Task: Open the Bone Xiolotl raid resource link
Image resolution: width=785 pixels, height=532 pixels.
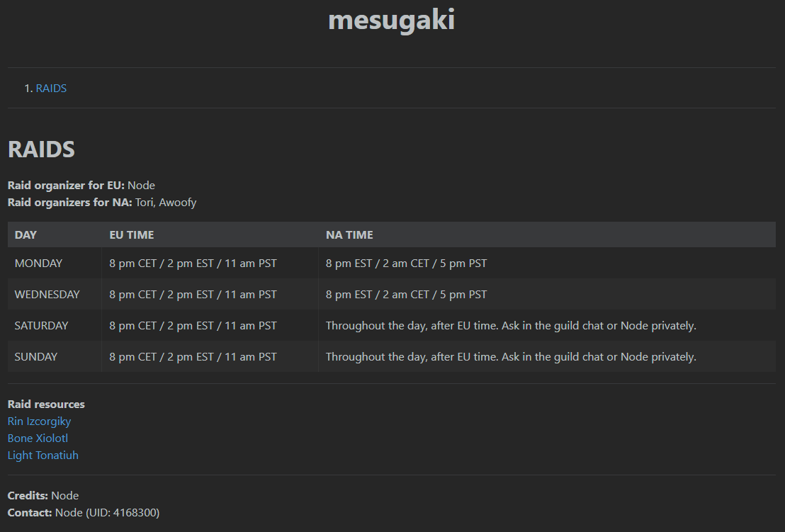Action: tap(38, 438)
